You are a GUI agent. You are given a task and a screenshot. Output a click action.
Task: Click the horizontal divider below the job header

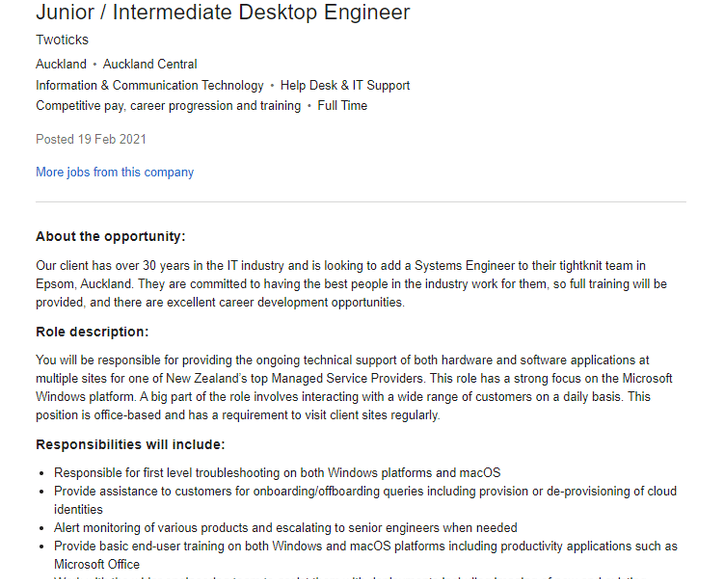tap(360, 202)
